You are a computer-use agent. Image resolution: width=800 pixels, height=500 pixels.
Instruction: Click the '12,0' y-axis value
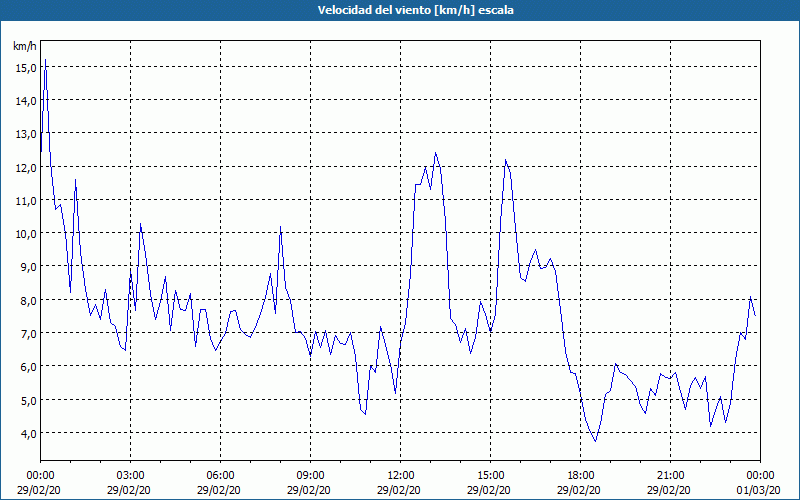pos(26,168)
